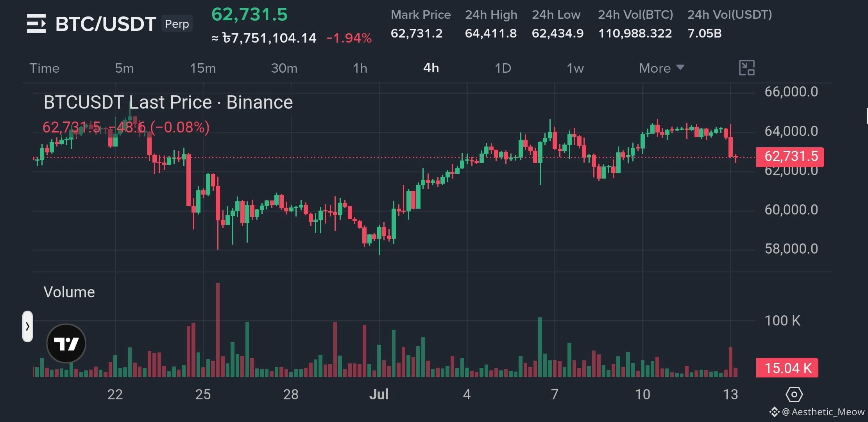The image size is (868, 422).
Task: Click the 66,000.0 price axis label
Action: (791, 92)
